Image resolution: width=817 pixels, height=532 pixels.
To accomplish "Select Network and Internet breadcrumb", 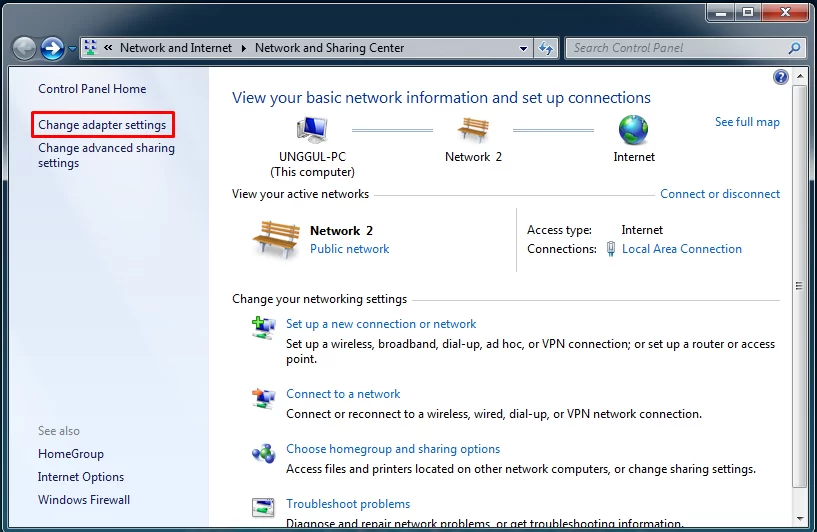I will click(175, 48).
